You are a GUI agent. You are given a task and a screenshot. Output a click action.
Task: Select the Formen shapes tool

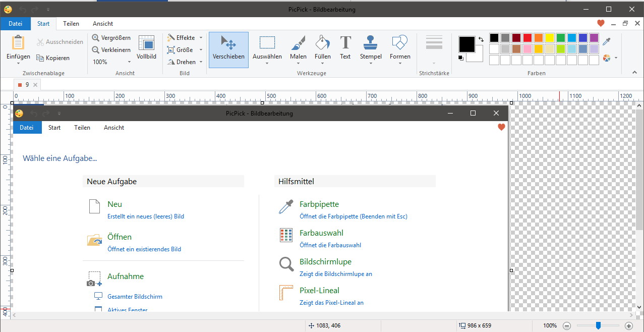[400, 49]
